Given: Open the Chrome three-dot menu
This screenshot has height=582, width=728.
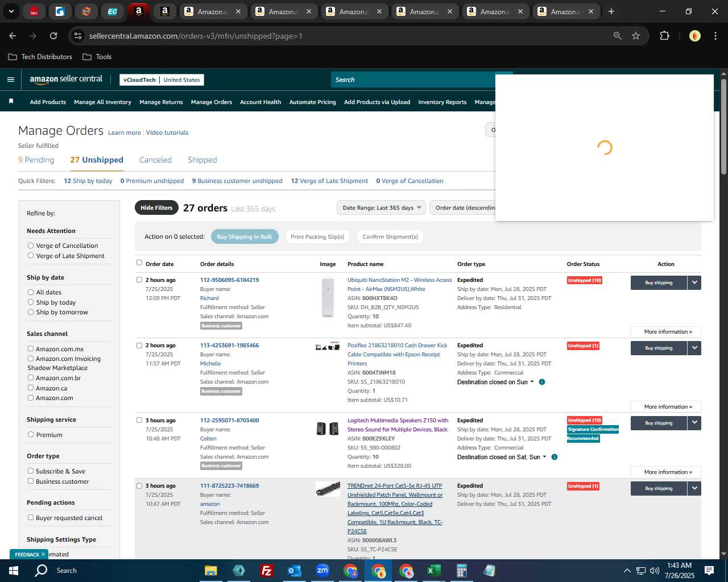Looking at the screenshot, I should [x=715, y=36].
